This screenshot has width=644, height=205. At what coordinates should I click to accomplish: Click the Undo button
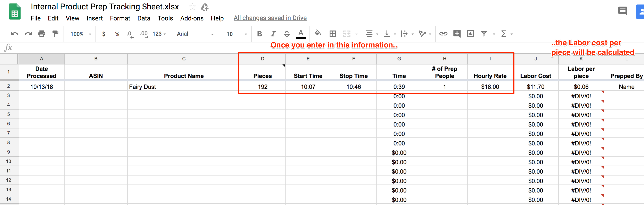point(14,34)
